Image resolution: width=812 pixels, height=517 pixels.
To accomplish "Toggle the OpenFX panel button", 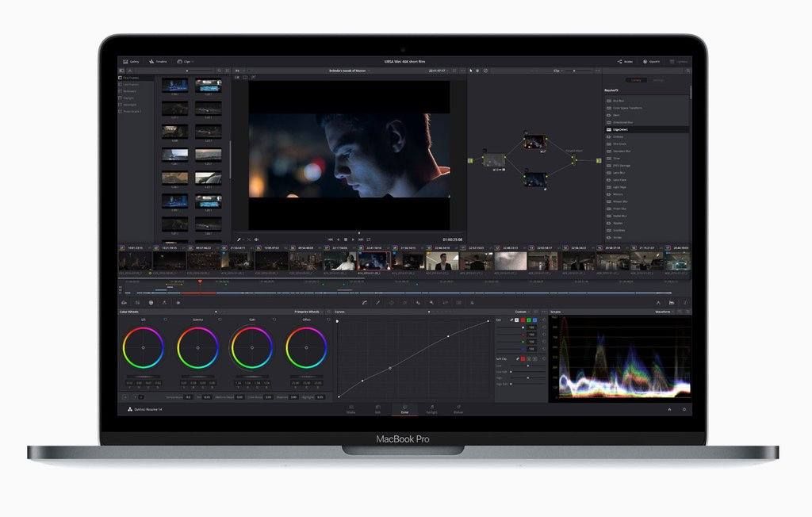I will click(652, 62).
